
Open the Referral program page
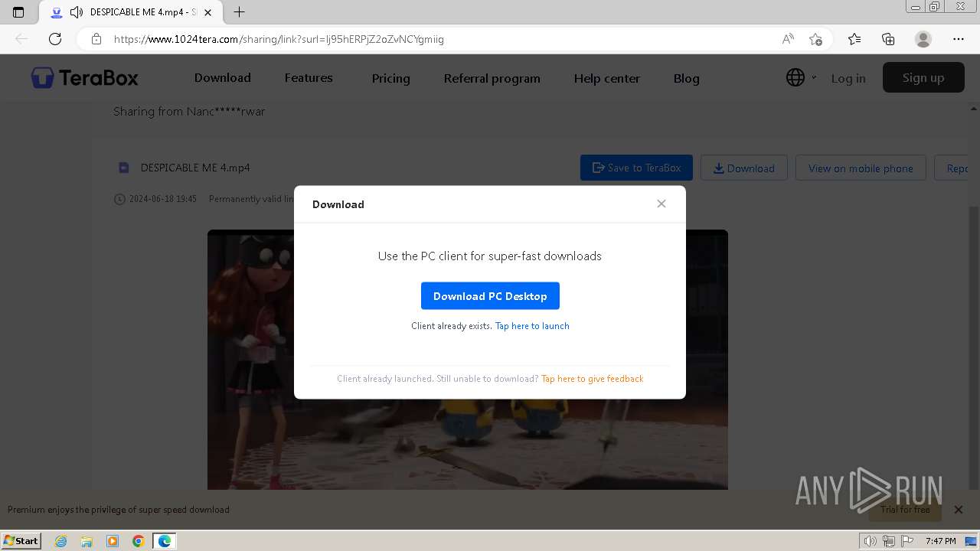(x=492, y=78)
